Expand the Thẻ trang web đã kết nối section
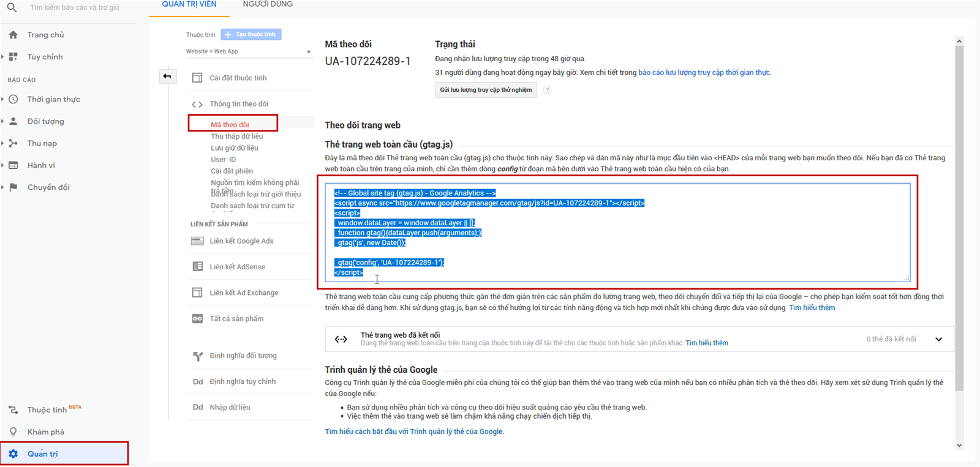Image resolution: width=980 pixels, height=467 pixels. [938, 339]
